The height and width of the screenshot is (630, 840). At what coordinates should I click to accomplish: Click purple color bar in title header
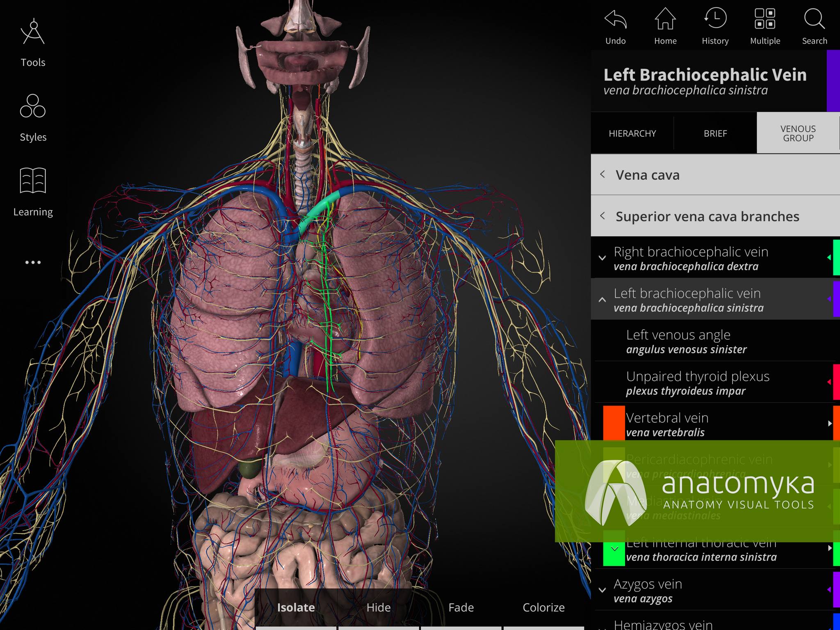coord(833,80)
